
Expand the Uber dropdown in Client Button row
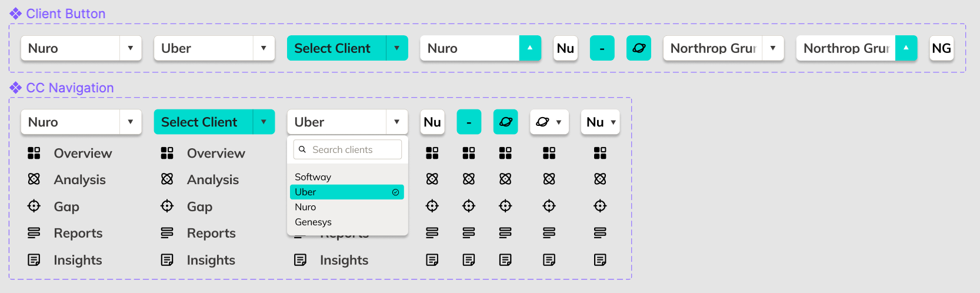pyautogui.click(x=264, y=48)
